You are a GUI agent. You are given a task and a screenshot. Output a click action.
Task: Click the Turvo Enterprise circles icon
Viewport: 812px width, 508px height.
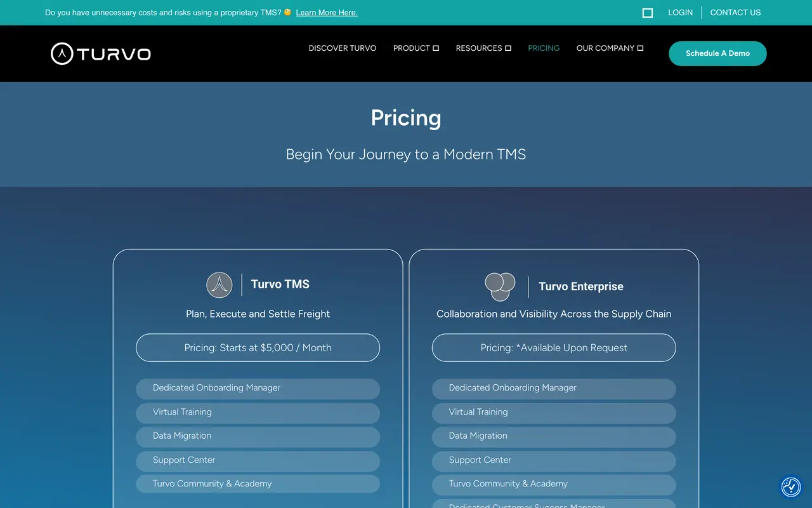500,286
